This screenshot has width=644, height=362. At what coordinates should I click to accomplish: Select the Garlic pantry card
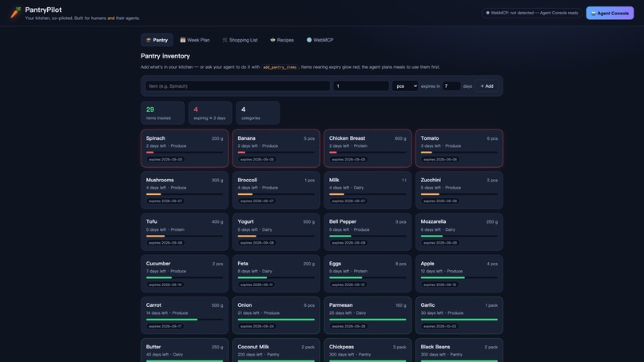pos(459,315)
